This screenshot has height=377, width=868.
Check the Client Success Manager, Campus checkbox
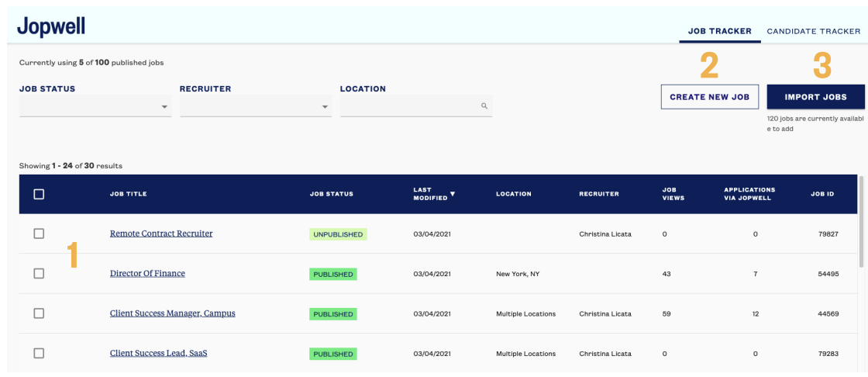(39, 313)
